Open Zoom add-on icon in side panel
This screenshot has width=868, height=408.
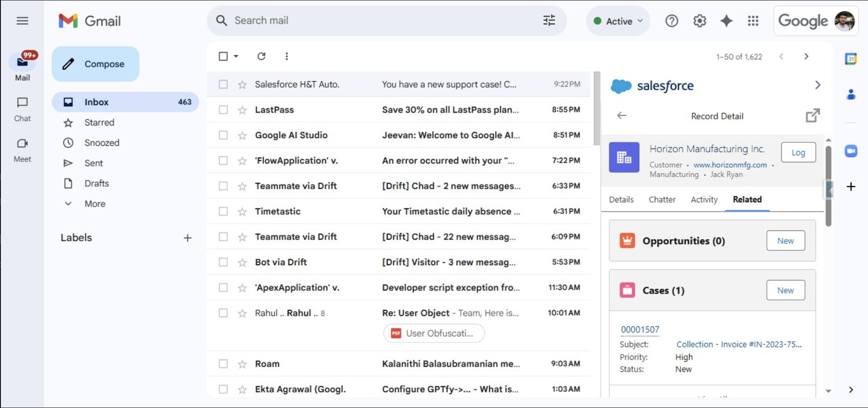coord(851,151)
